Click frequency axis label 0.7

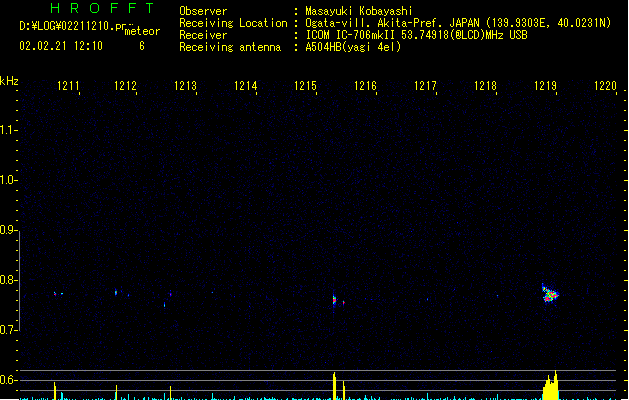click(8, 330)
